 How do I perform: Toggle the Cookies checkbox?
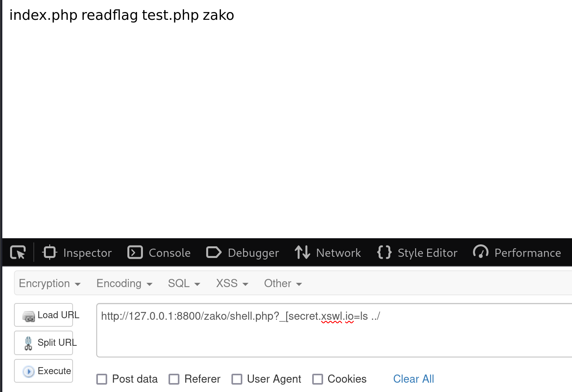coord(318,379)
